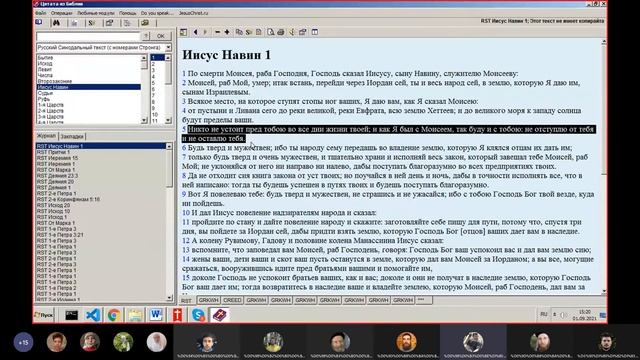This screenshot has width=640, height=360.
Task: Click the OK button beside the search field
Action: click(161, 36)
